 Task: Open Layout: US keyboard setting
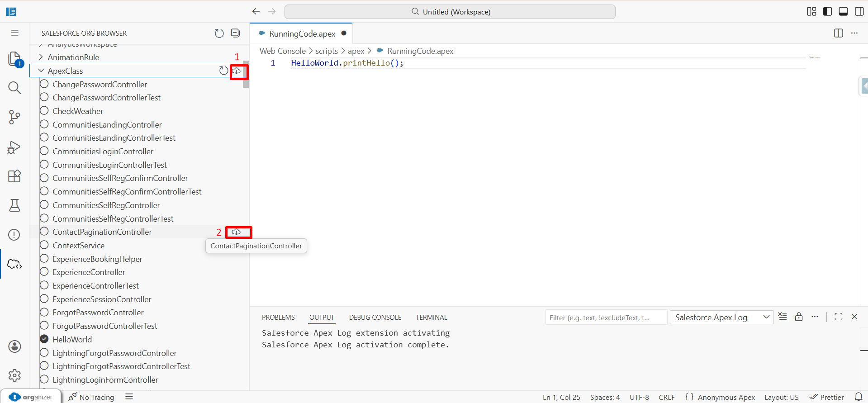[x=782, y=397]
